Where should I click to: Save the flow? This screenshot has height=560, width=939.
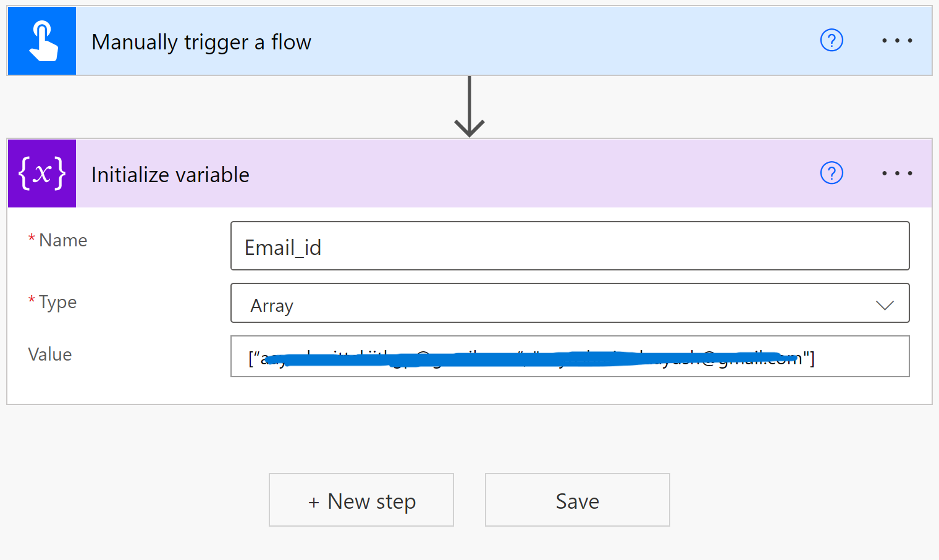coord(578,500)
